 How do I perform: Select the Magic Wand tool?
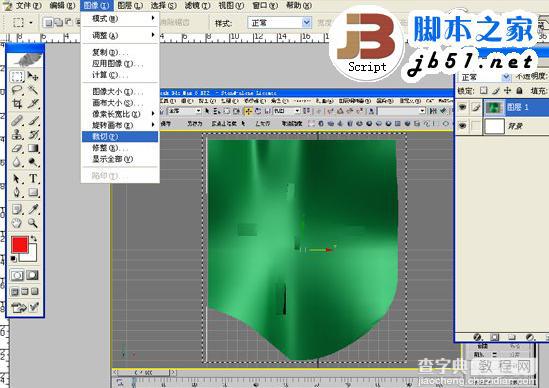(33, 90)
